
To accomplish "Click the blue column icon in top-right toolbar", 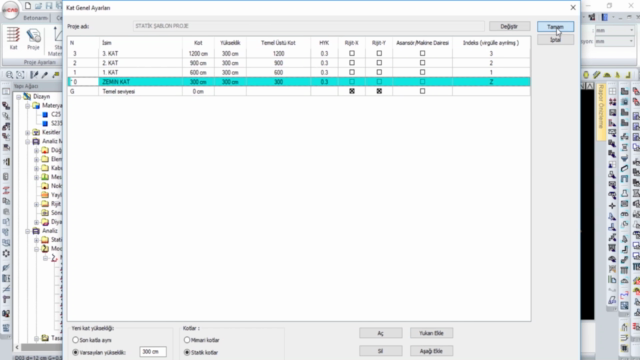I will coord(605,17).
